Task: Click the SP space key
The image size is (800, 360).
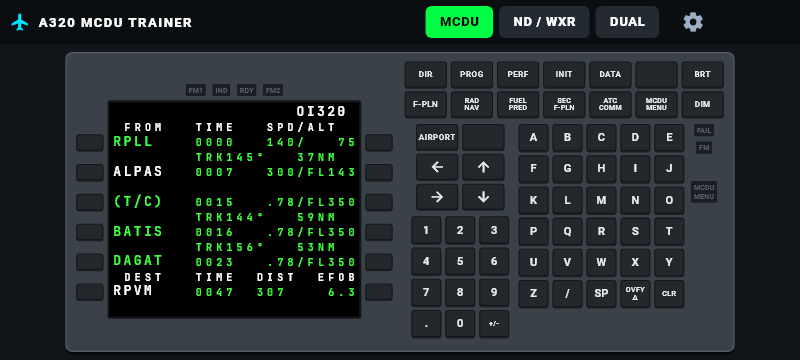Action: pyautogui.click(x=602, y=294)
